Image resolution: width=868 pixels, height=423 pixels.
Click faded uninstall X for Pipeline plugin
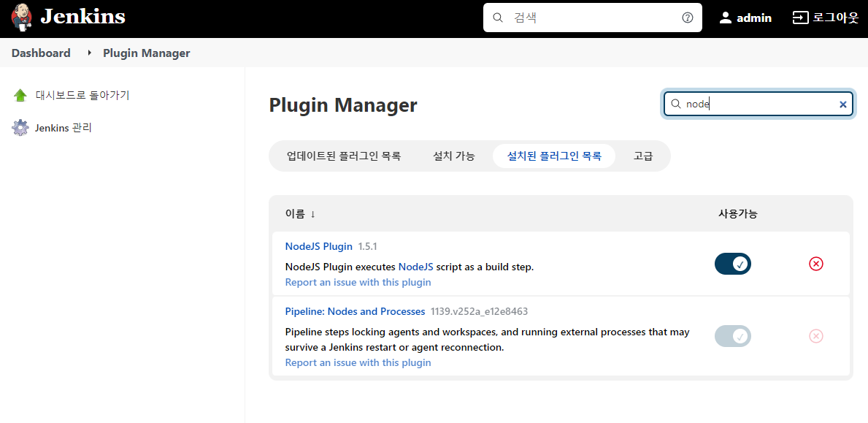pos(816,336)
